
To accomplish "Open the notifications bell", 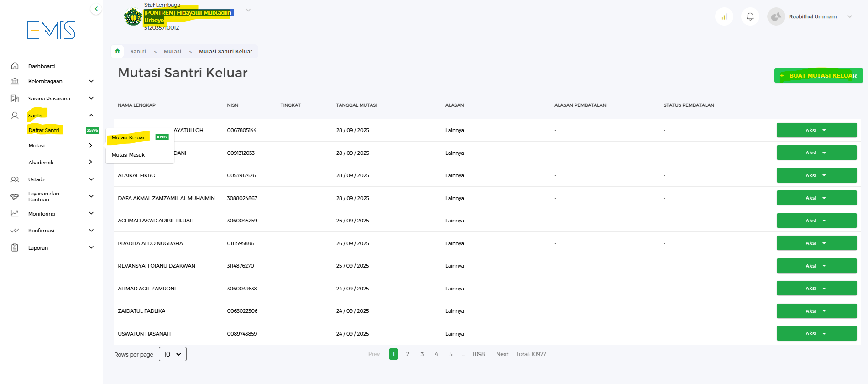I will coord(750,17).
